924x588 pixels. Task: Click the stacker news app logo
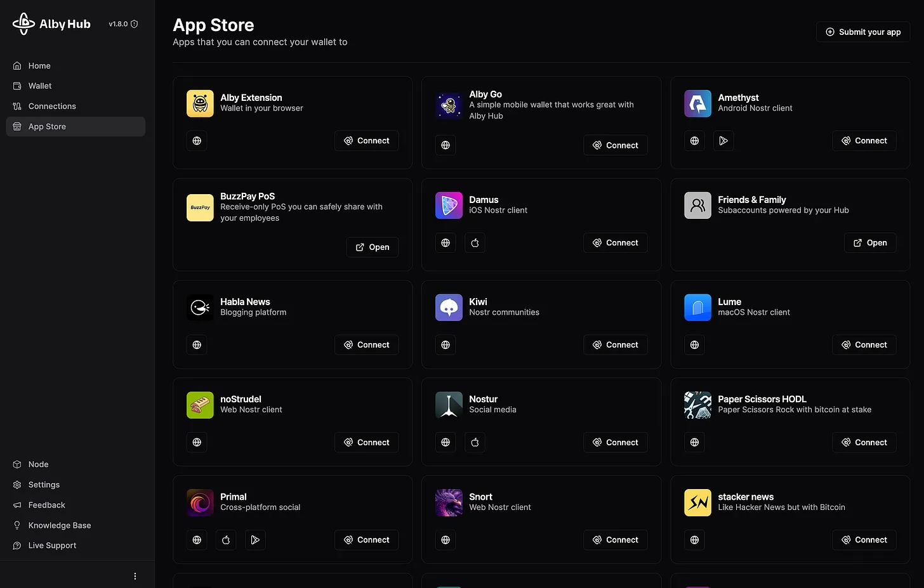pos(697,503)
